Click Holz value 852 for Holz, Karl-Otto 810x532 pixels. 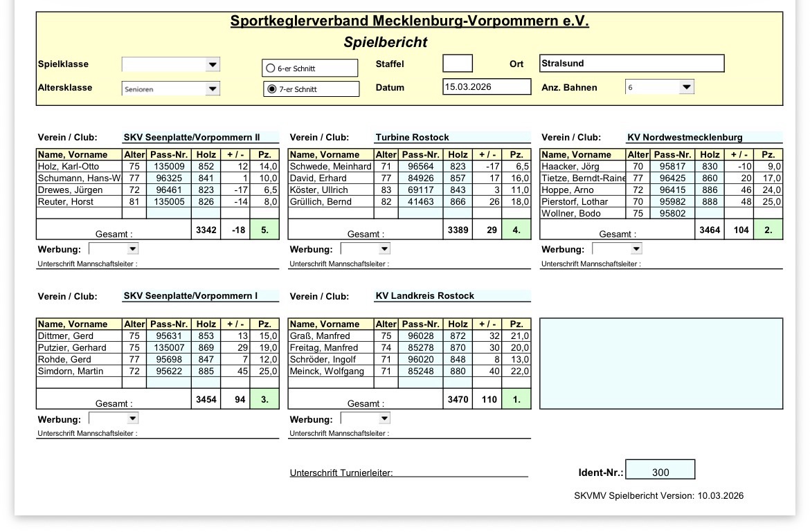click(206, 167)
